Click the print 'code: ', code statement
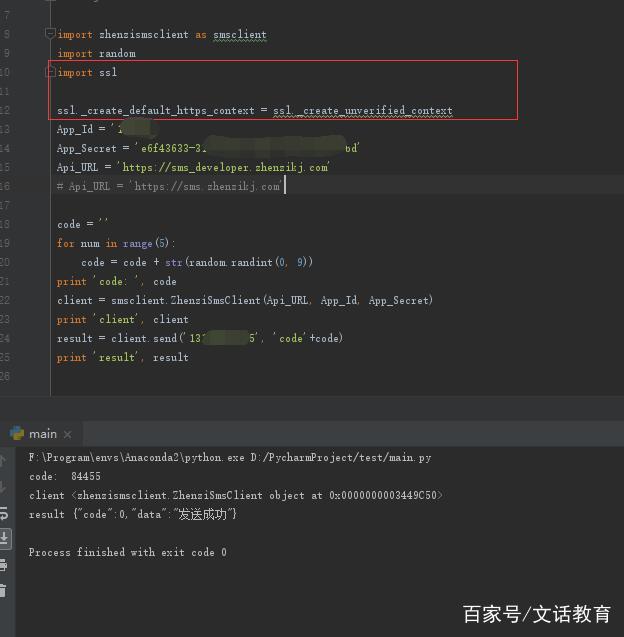Viewport: 624px width, 637px height. tap(117, 281)
